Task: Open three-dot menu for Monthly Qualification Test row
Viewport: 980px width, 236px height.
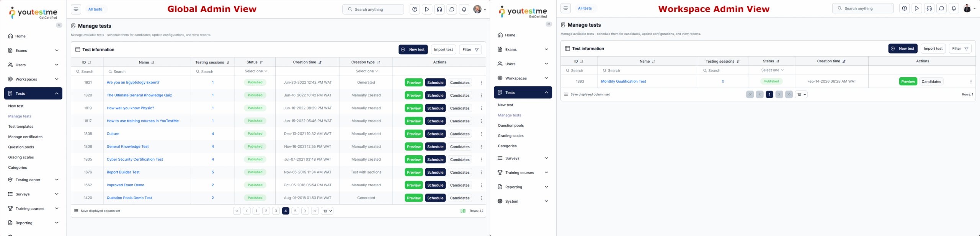Action: tap(971, 81)
